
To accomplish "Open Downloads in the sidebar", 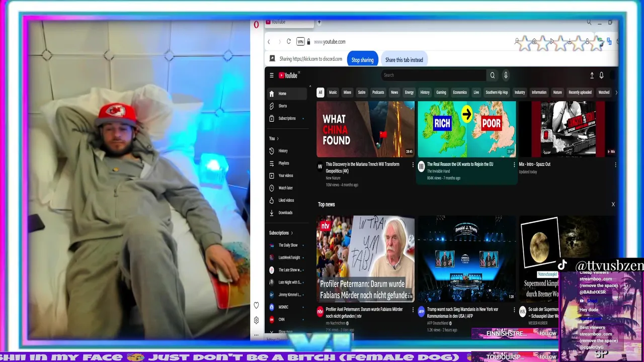I will click(287, 213).
